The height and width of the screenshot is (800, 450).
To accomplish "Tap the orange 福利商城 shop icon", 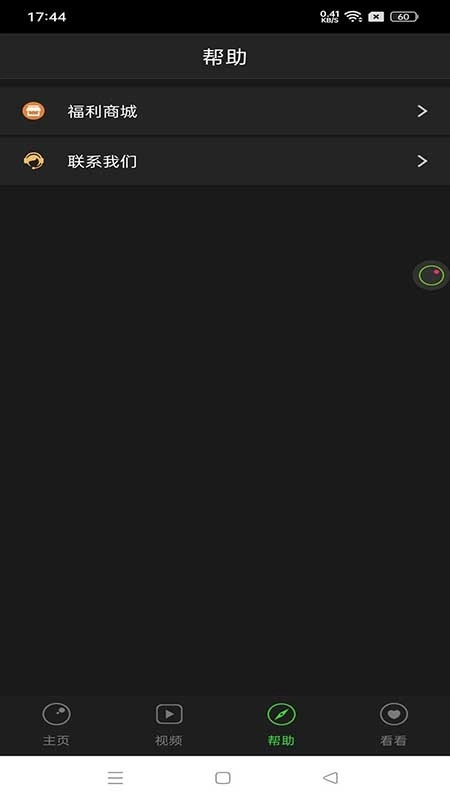I will click(33, 111).
